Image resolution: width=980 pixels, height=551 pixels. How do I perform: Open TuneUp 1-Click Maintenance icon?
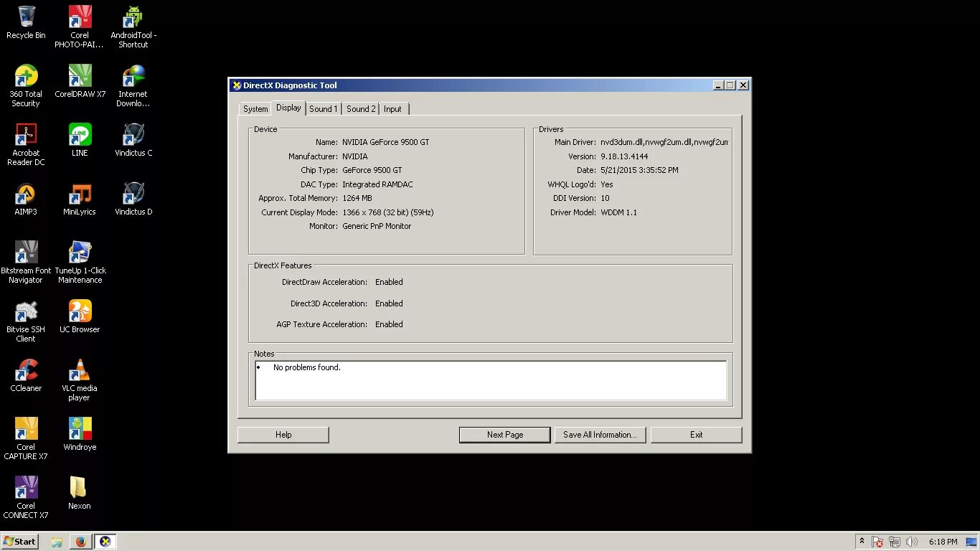click(80, 262)
